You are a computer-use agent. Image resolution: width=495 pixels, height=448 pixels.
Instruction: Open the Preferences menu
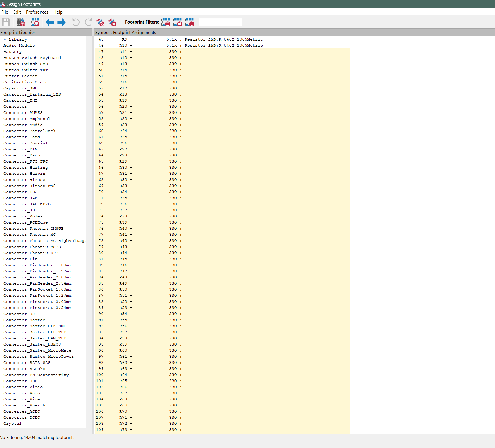point(37,12)
